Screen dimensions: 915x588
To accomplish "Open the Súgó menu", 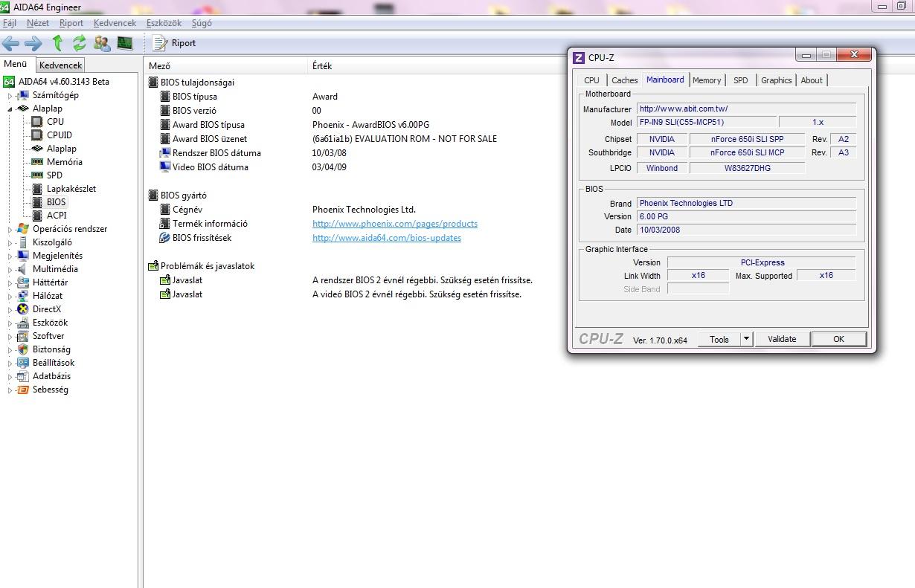I will [x=201, y=23].
